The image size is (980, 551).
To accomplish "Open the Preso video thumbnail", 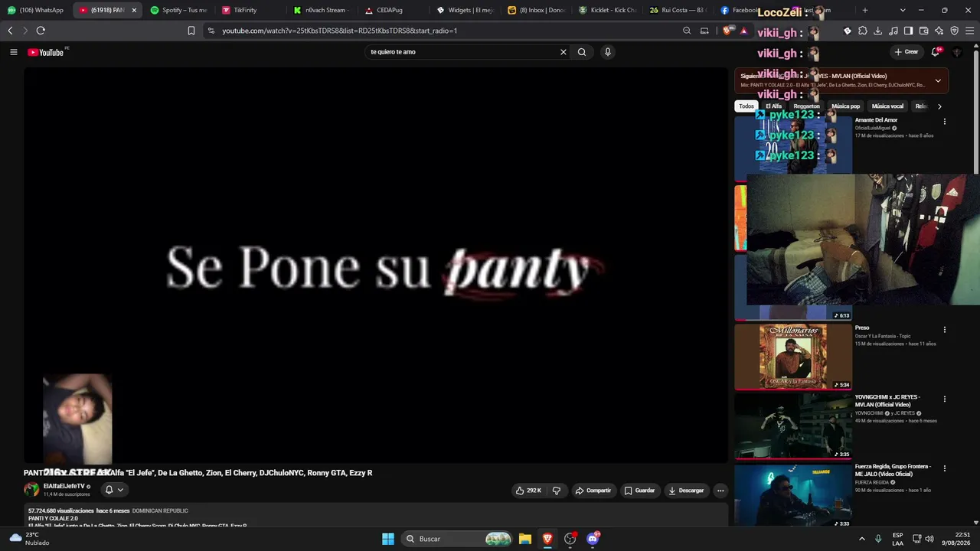I will click(x=793, y=357).
